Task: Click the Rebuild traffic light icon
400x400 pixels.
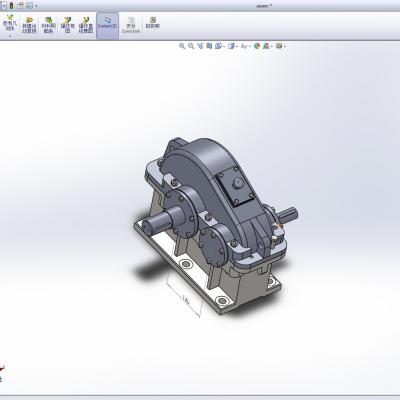Action: 11,6
